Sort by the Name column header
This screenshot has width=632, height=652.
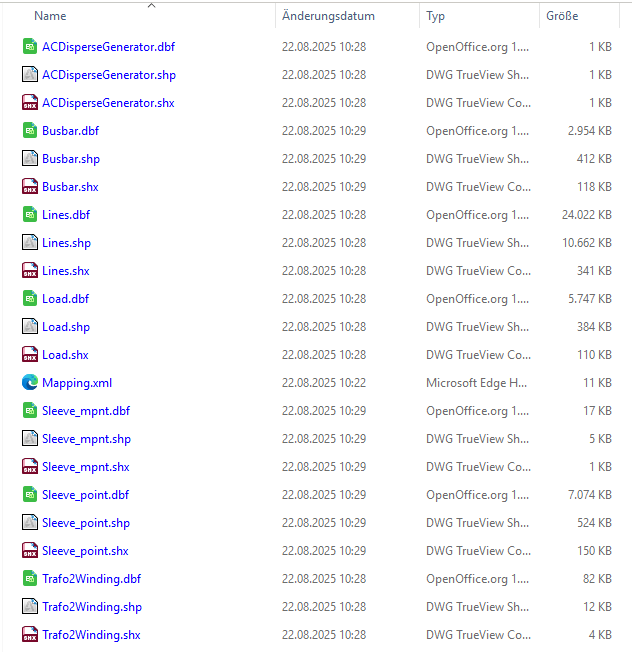click(50, 16)
